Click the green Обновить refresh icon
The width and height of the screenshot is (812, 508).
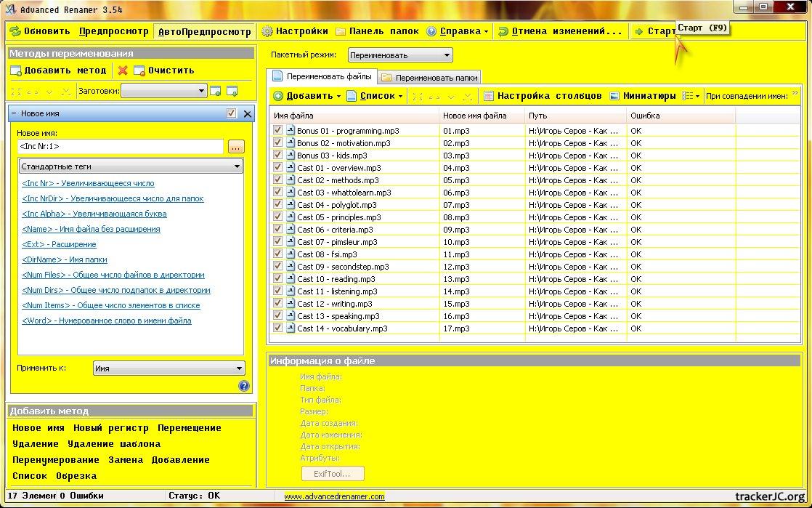click(15, 31)
